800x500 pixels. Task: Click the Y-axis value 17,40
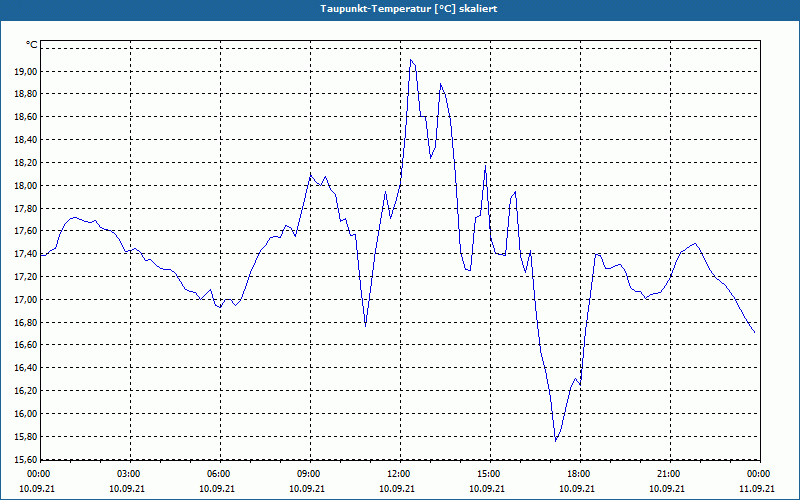click(x=27, y=254)
